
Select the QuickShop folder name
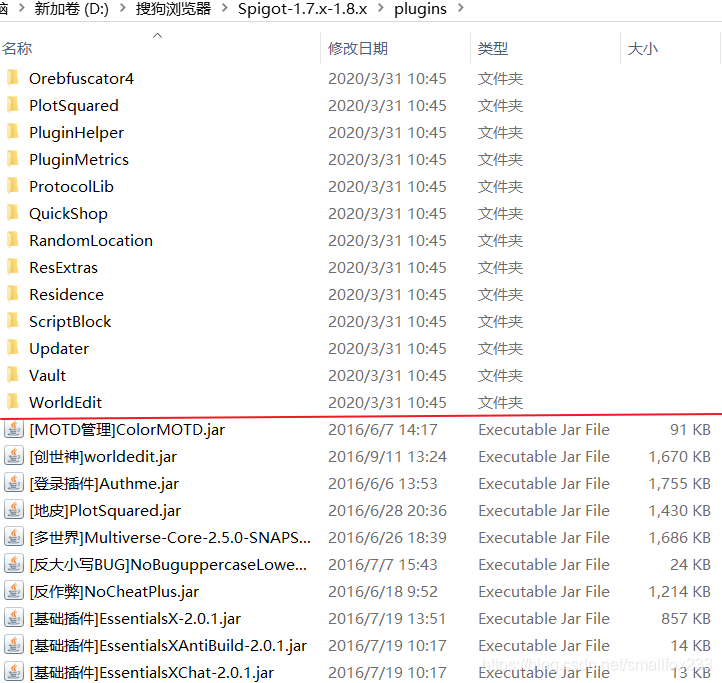pyautogui.click(x=69, y=214)
